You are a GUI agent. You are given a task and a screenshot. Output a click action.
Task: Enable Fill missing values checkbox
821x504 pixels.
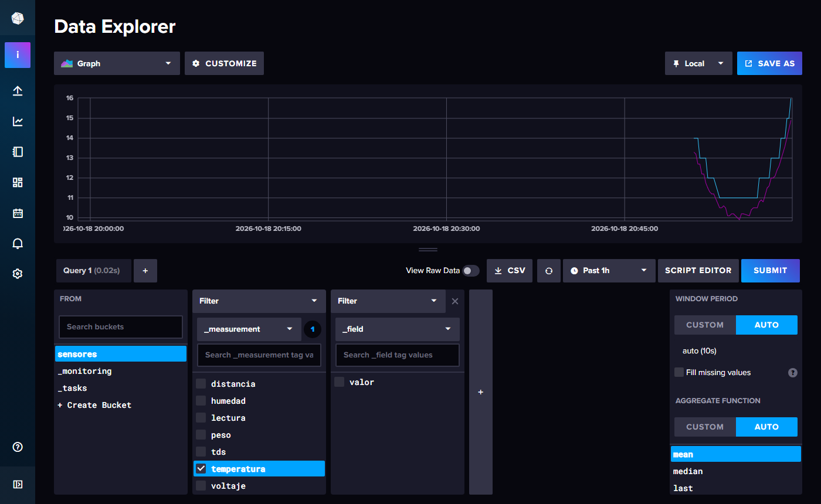point(679,372)
